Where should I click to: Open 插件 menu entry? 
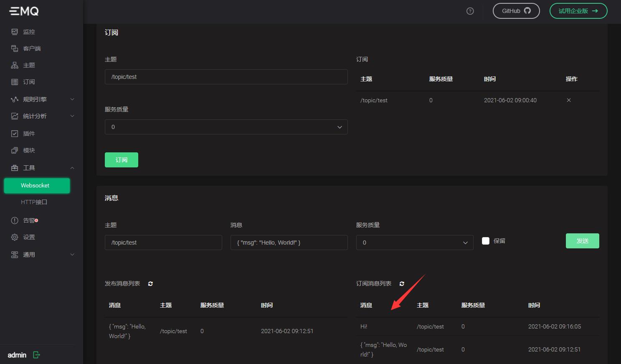[29, 134]
